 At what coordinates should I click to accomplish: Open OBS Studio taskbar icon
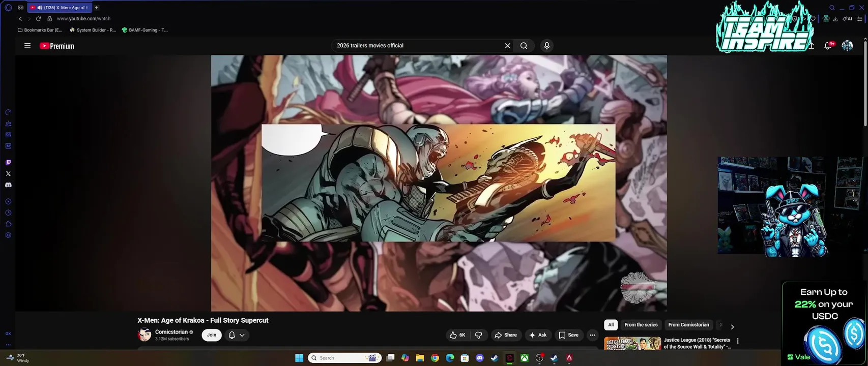pos(539,358)
